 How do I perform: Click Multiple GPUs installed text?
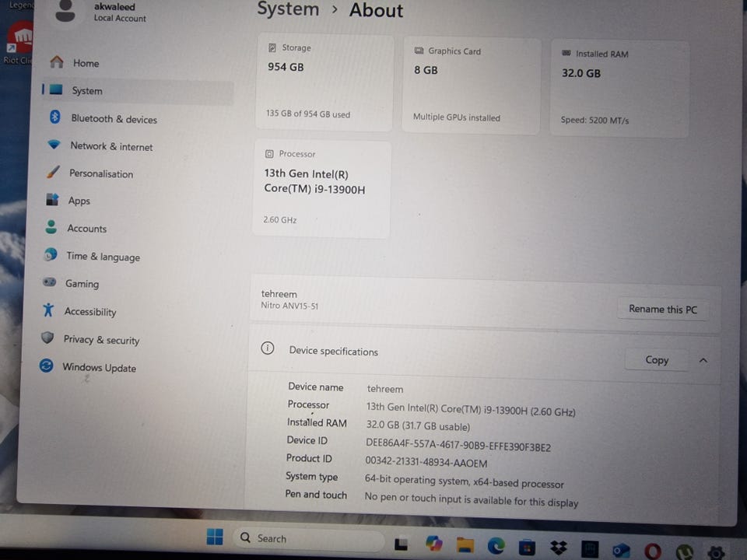[457, 117]
